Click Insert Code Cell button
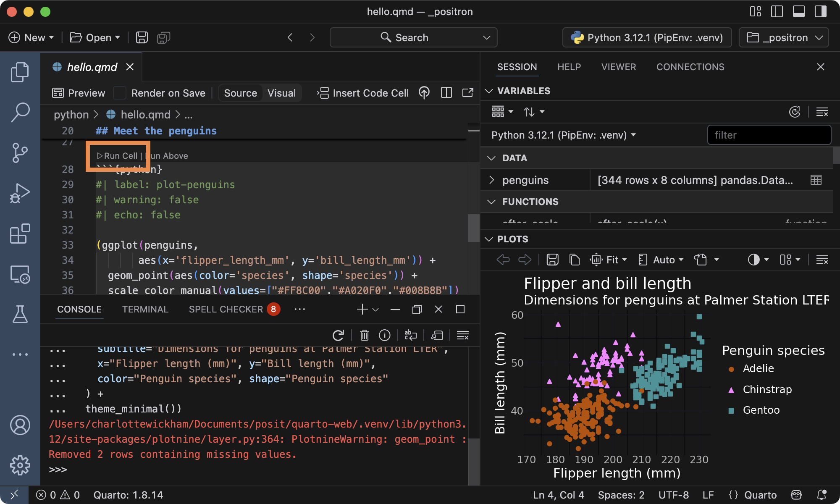Viewport: 840px width, 504px height. 363,93
